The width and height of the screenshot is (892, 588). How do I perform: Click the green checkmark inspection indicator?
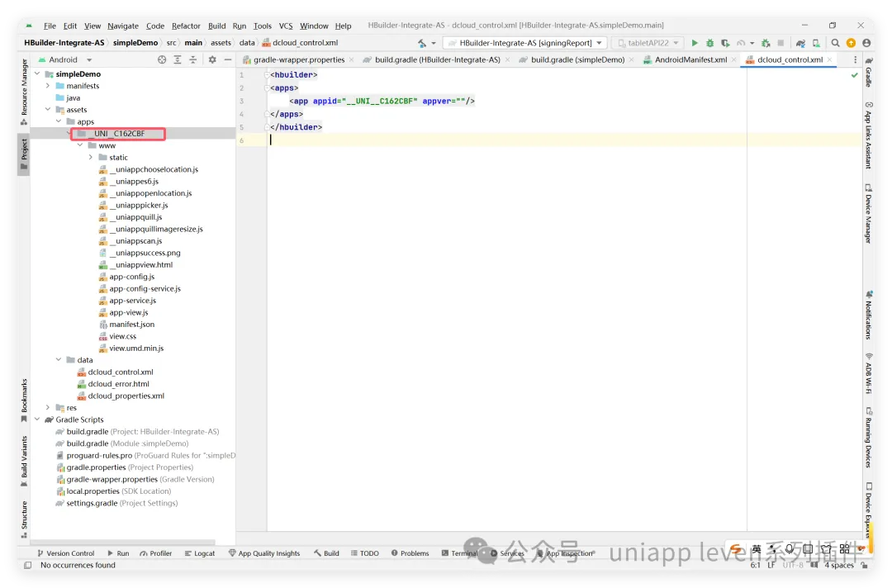(855, 75)
